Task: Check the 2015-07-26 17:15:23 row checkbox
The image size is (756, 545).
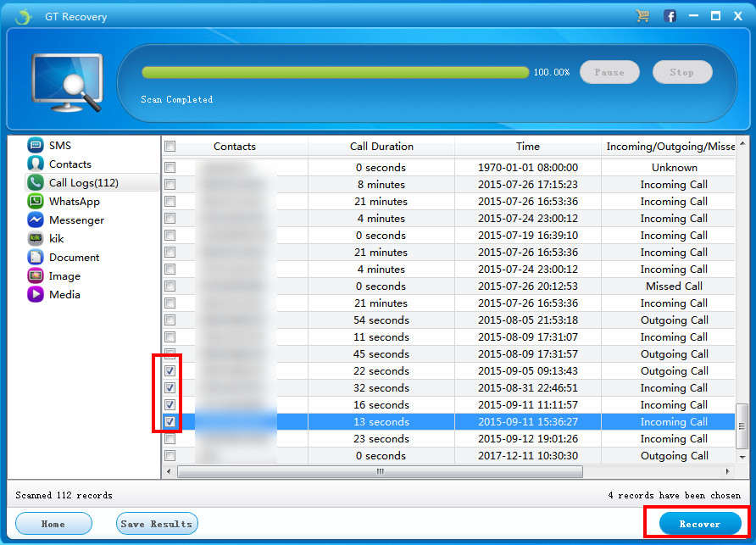Action: point(170,184)
